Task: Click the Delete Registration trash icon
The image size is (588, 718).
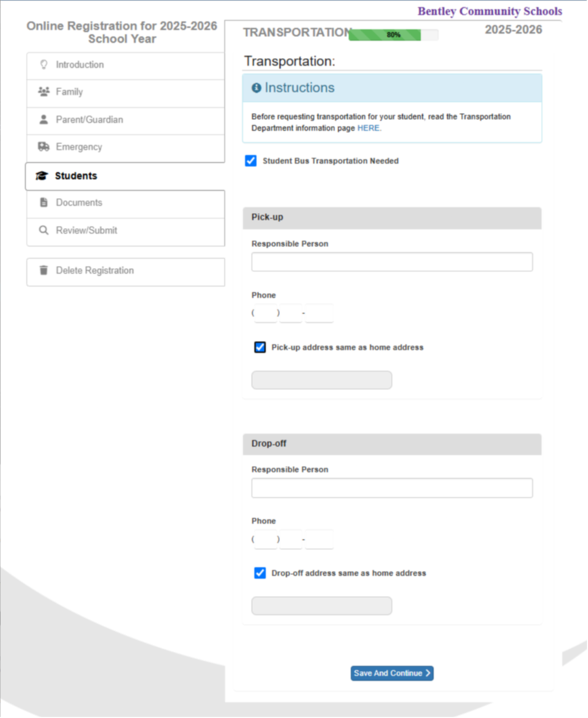Action: 44,270
